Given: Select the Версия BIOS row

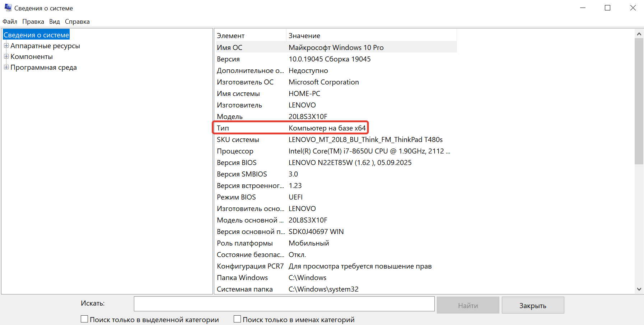Looking at the screenshot, I should (336, 162).
